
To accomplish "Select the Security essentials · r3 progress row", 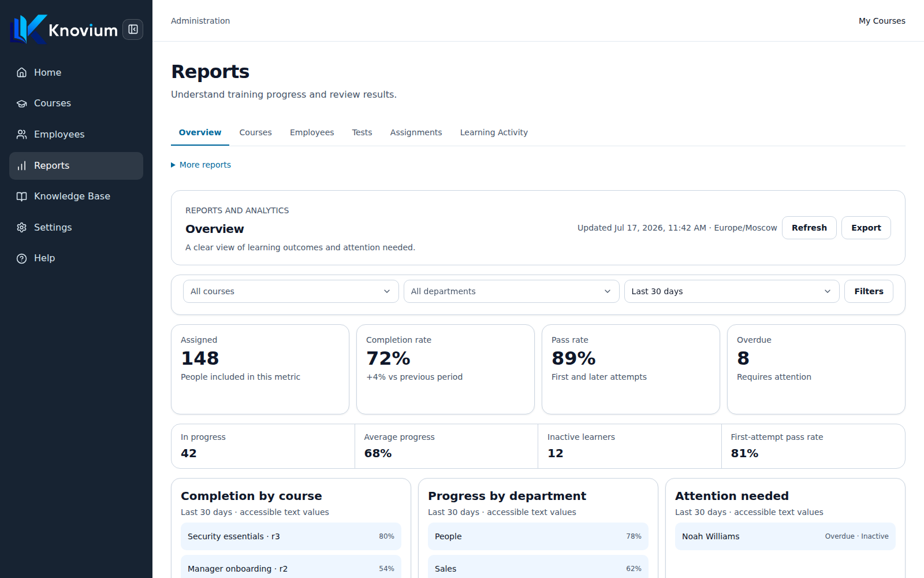I will coord(291,536).
